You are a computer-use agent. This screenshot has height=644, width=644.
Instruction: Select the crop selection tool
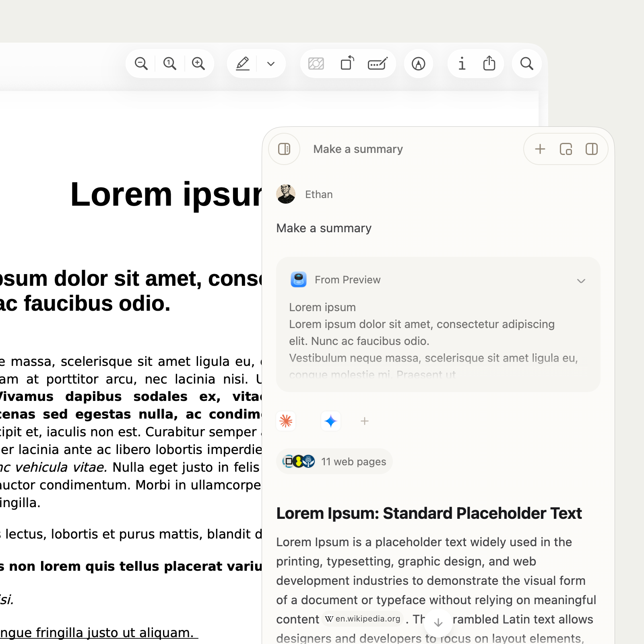pos(316,63)
